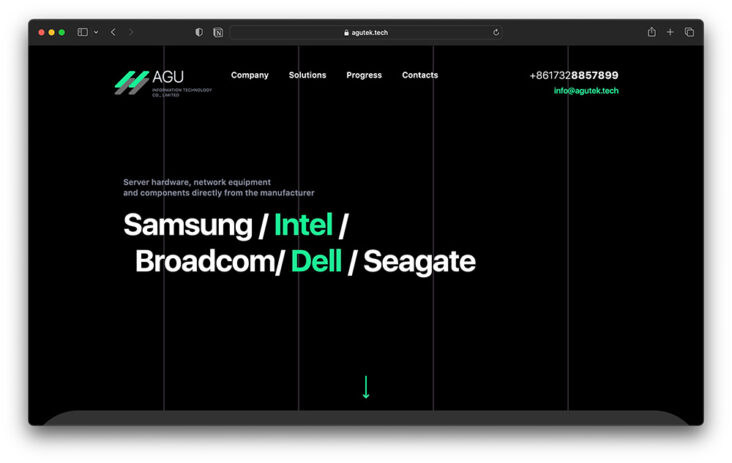The height and width of the screenshot is (463, 732).
Task: Open the Share menu icon
Action: 651,32
